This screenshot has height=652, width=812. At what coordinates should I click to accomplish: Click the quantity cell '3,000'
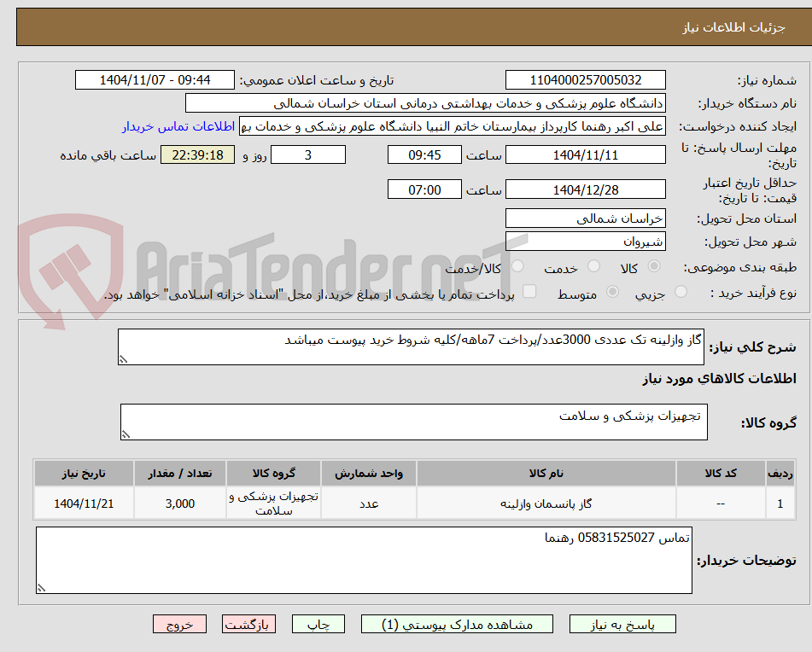[x=179, y=504]
